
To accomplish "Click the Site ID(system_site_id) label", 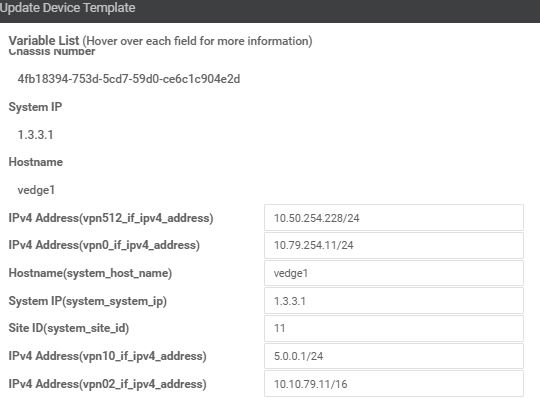I will [x=69, y=328].
